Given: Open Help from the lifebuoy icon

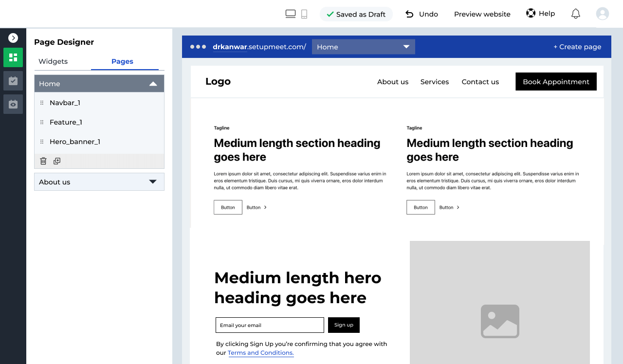Looking at the screenshot, I should pyautogui.click(x=531, y=13).
